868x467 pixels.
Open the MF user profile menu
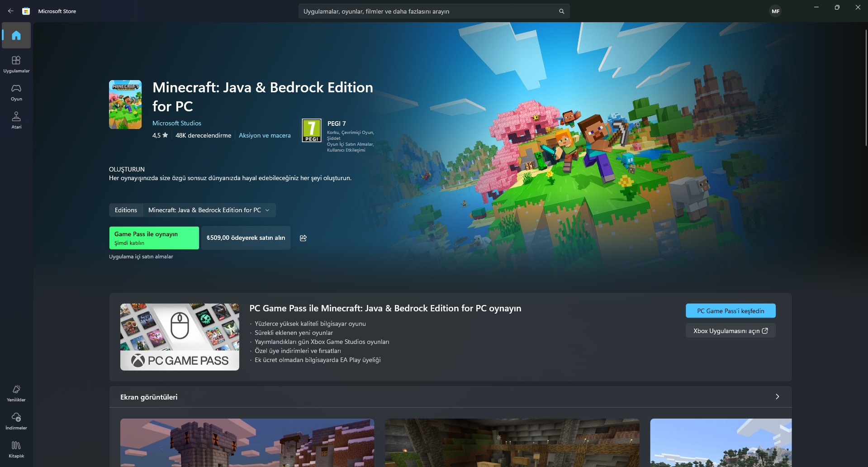(x=775, y=11)
